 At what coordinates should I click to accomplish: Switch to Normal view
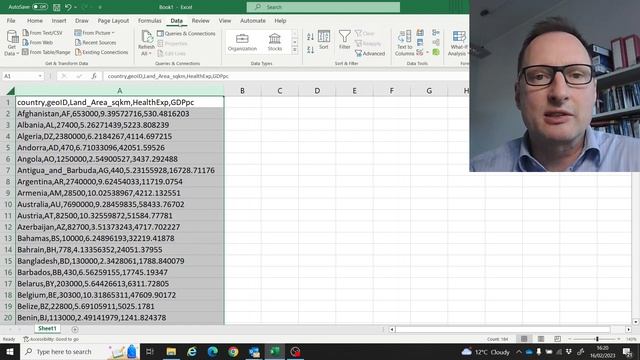524,339
